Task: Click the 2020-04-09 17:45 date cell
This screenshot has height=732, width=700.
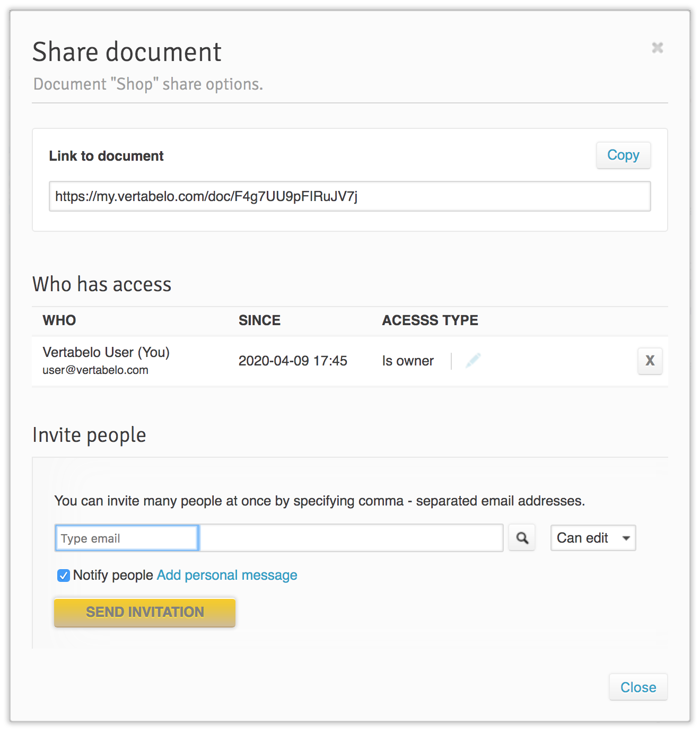Action: pyautogui.click(x=293, y=361)
